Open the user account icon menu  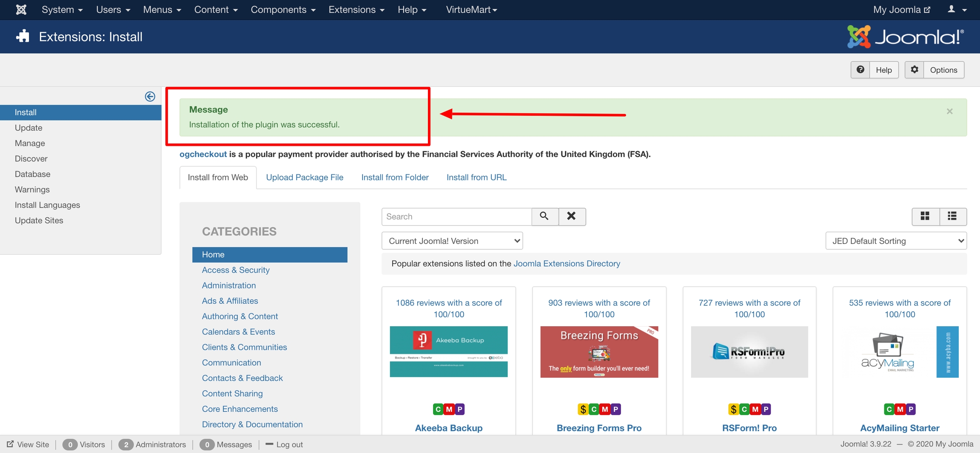click(x=957, y=9)
